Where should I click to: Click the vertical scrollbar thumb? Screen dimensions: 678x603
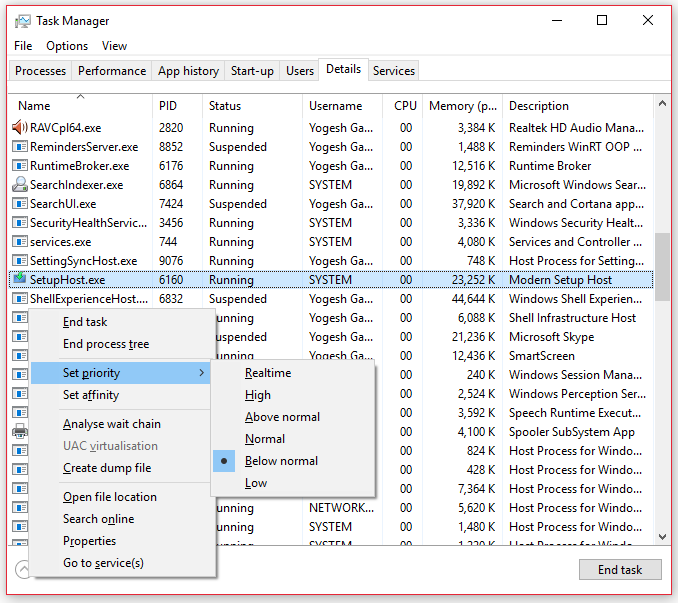pos(662,267)
